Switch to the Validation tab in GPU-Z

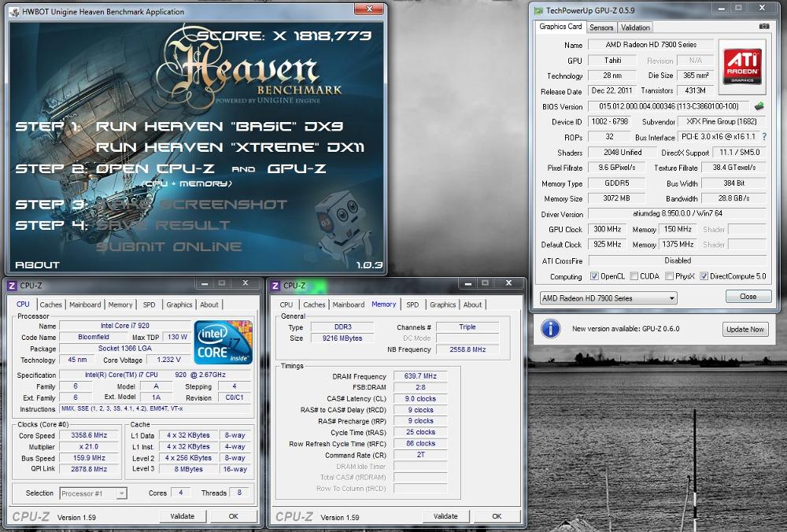(x=635, y=28)
